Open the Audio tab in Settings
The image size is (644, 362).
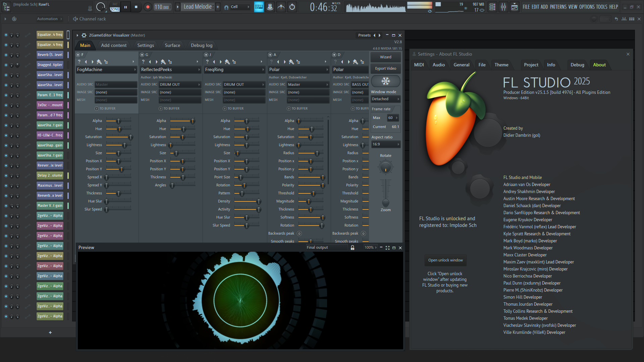(x=438, y=65)
